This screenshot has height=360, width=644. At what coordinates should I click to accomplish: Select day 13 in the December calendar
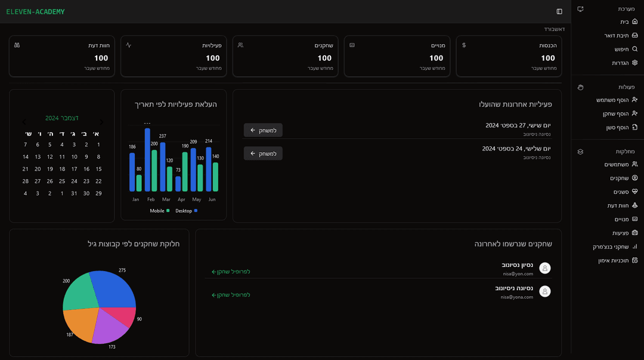pyautogui.click(x=38, y=157)
